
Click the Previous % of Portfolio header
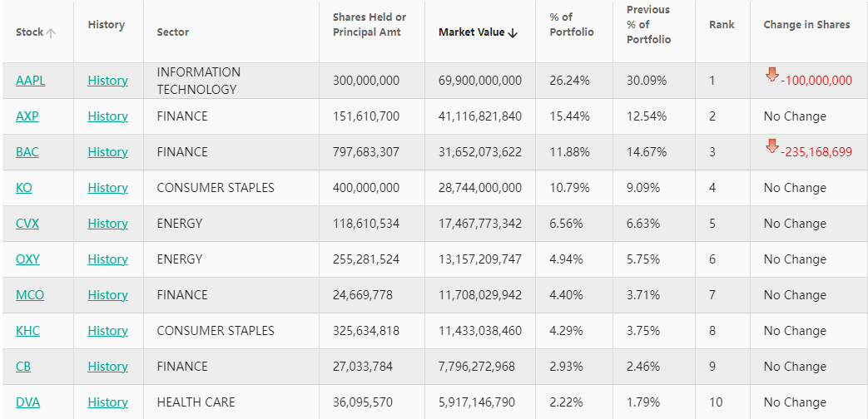point(649,25)
